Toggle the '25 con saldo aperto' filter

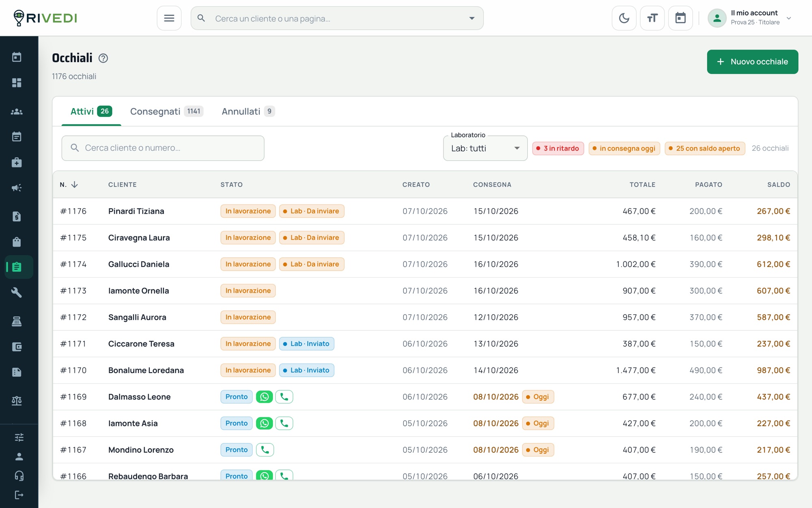tap(704, 148)
